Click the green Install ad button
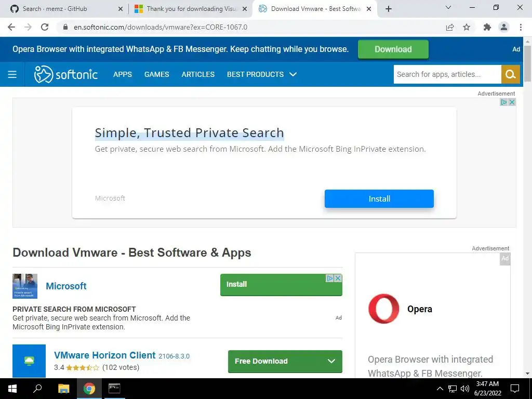 pos(281,285)
